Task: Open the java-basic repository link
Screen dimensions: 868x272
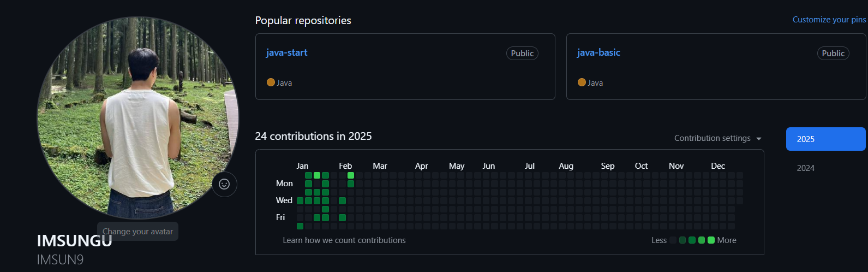Action: (598, 52)
